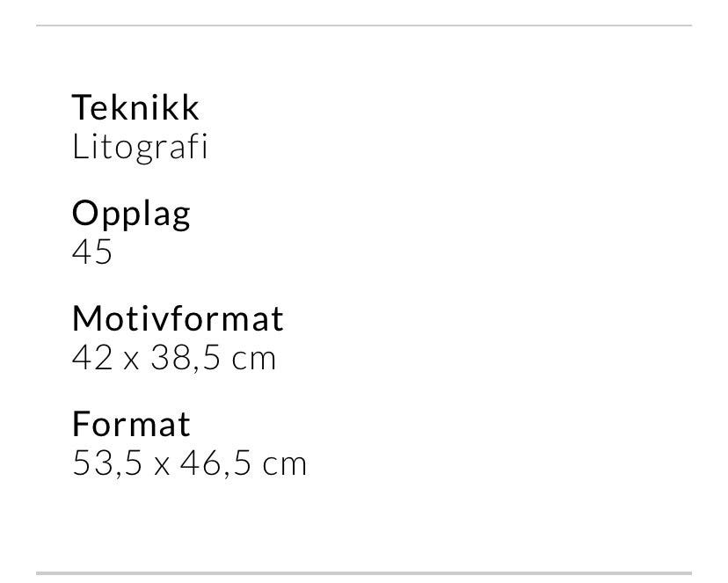
Task: Select the 42 x 38,5 cm text
Action: coord(174,358)
